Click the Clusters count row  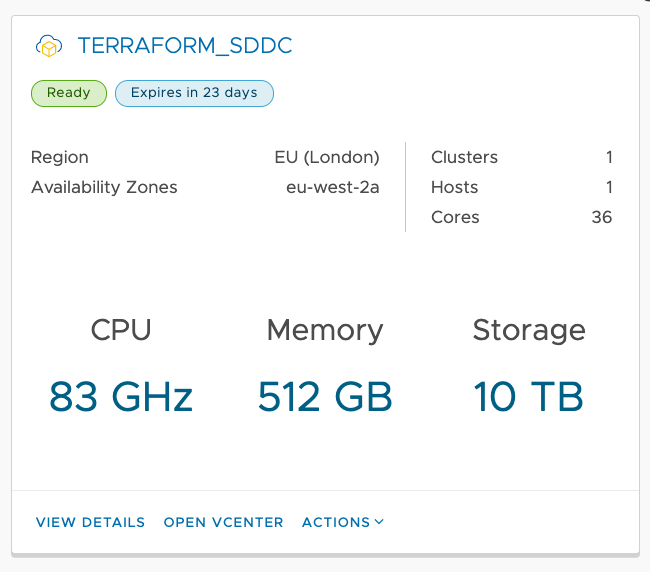[x=521, y=157]
